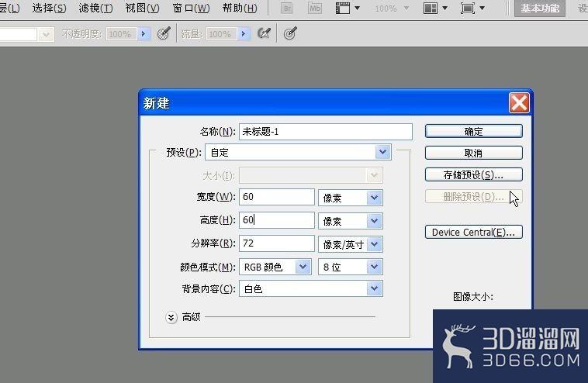Click the flow (流量) 100% field

221,34
